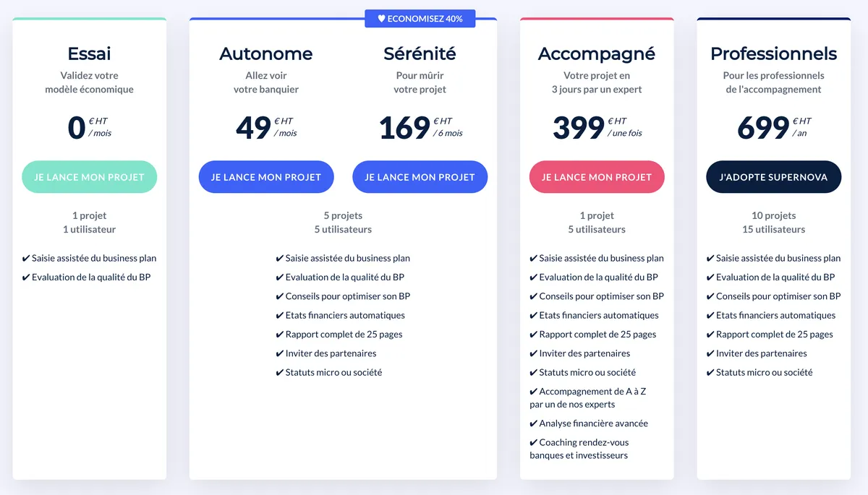Start the free Essai plan with the green button

coord(89,177)
